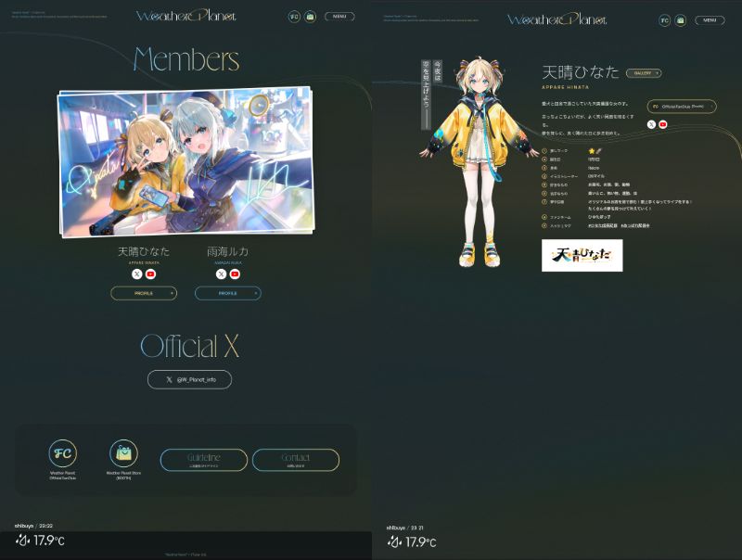Click the 天晴ひなた name text under Members image
This screenshot has height=560, width=742.
144,251
